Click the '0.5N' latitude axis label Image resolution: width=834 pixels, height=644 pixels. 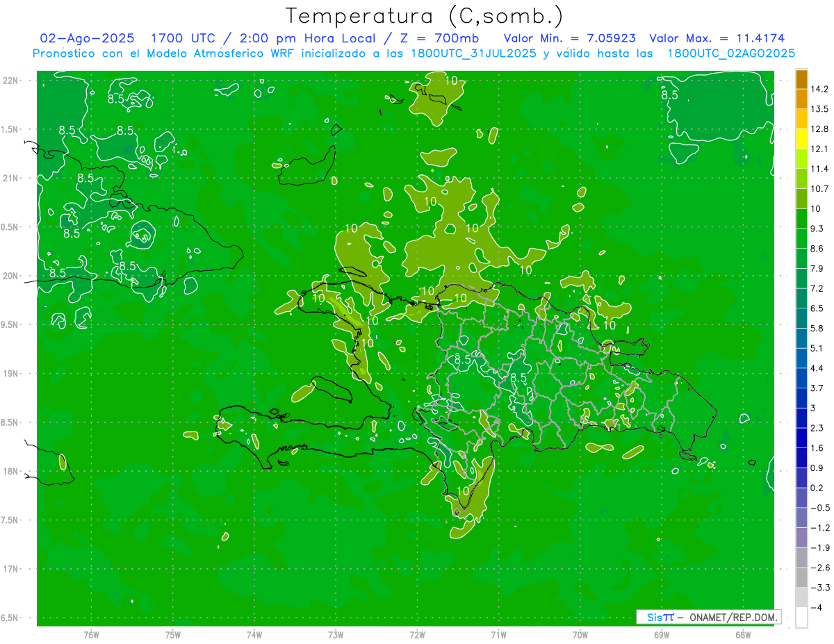pos(10,227)
